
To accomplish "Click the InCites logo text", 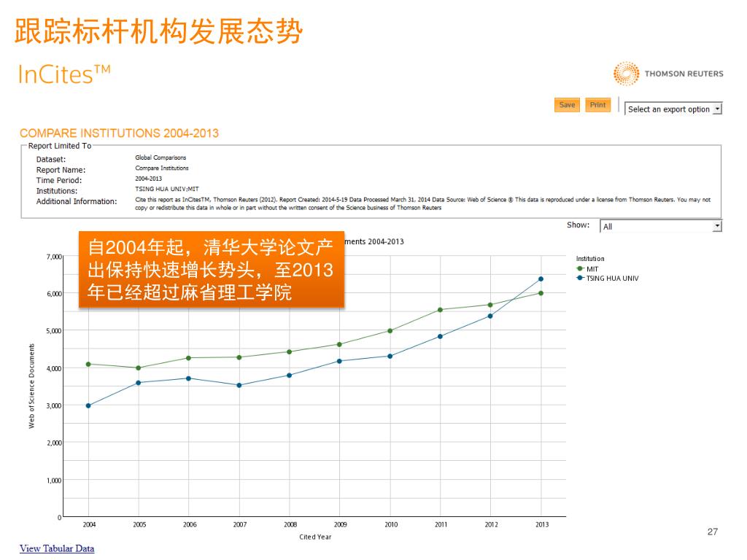I will click(64, 74).
